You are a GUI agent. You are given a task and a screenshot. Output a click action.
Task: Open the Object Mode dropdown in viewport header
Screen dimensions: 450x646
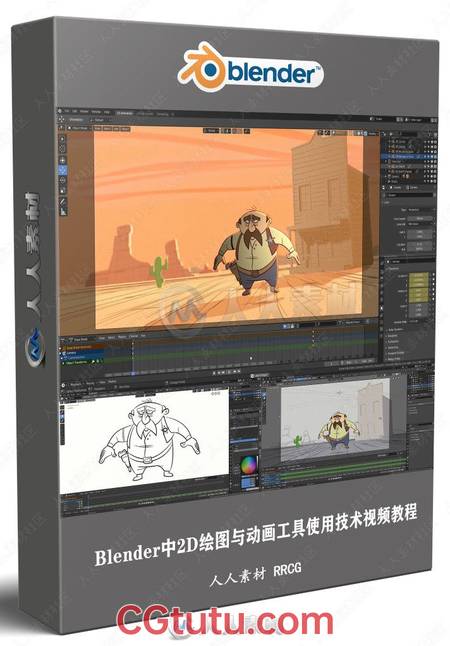80,128
